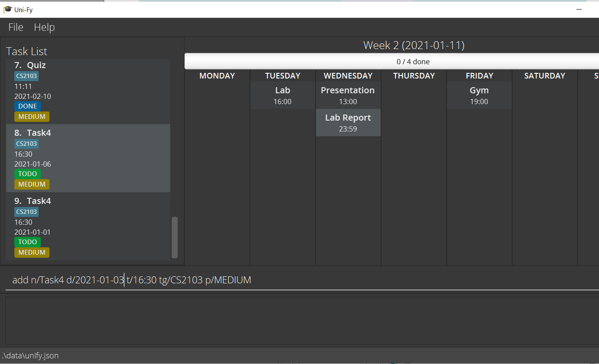599x364 pixels.
Task: Select the Presentation card on Wednesday
Action: [348, 95]
